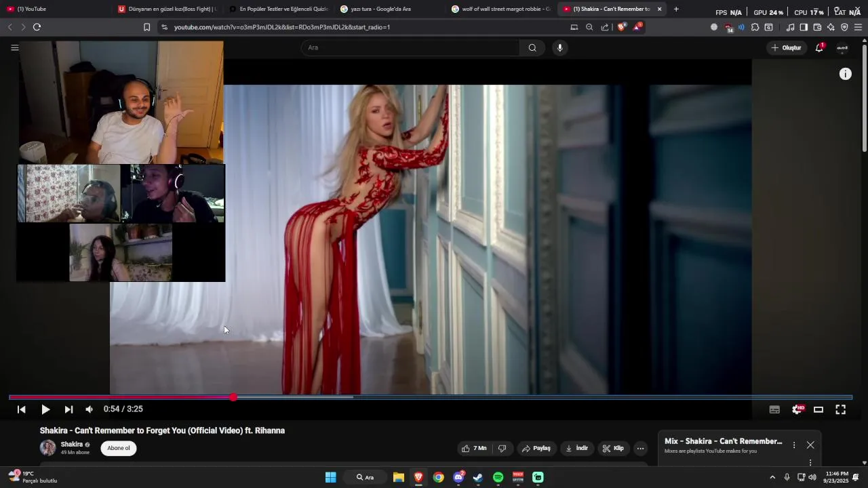
Task: Open the Brave Leo AI sparkle icon
Action: pos(831,27)
